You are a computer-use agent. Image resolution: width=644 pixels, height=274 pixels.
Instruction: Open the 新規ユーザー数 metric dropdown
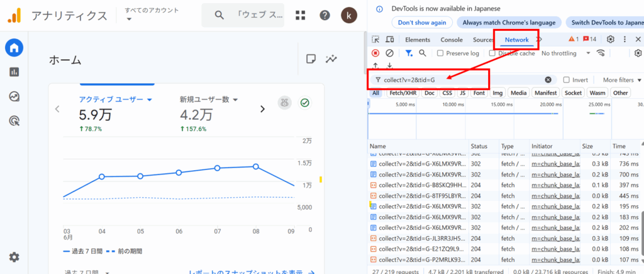(x=209, y=100)
